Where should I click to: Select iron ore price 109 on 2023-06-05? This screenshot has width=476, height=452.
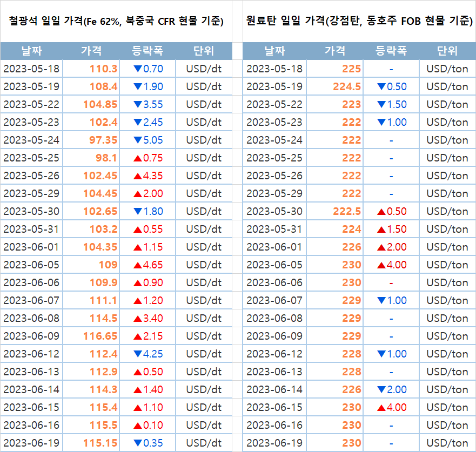click(x=108, y=265)
